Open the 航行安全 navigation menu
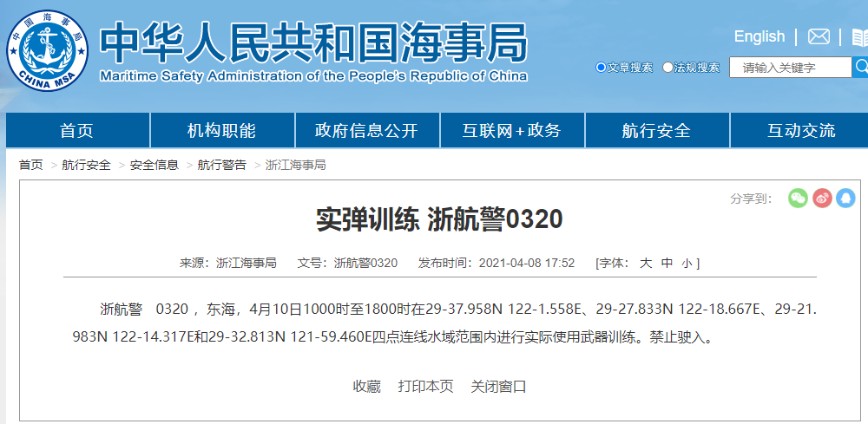Screen dimensions: 868x424 (657, 130)
